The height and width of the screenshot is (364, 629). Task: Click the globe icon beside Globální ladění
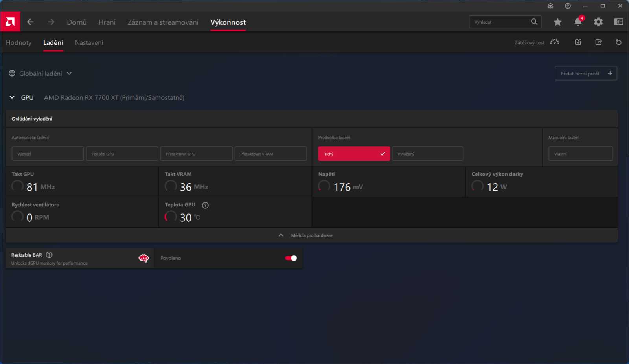coord(12,74)
